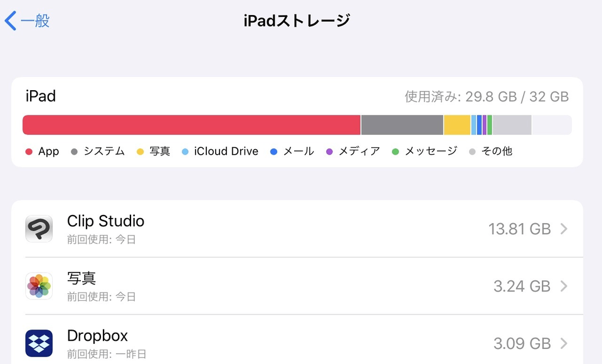Click the light-blue iCloud Drive legend dot

pyautogui.click(x=185, y=152)
